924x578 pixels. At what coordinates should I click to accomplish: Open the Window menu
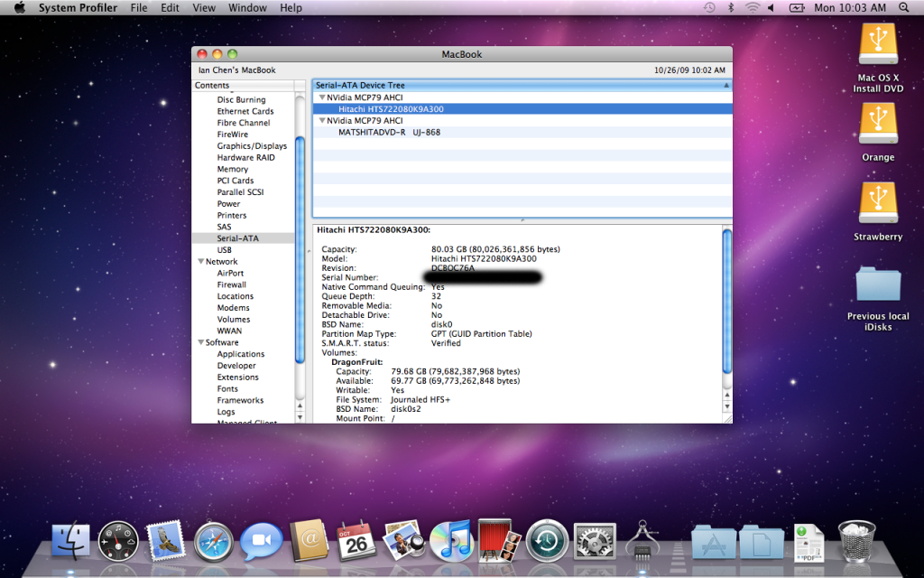click(247, 7)
